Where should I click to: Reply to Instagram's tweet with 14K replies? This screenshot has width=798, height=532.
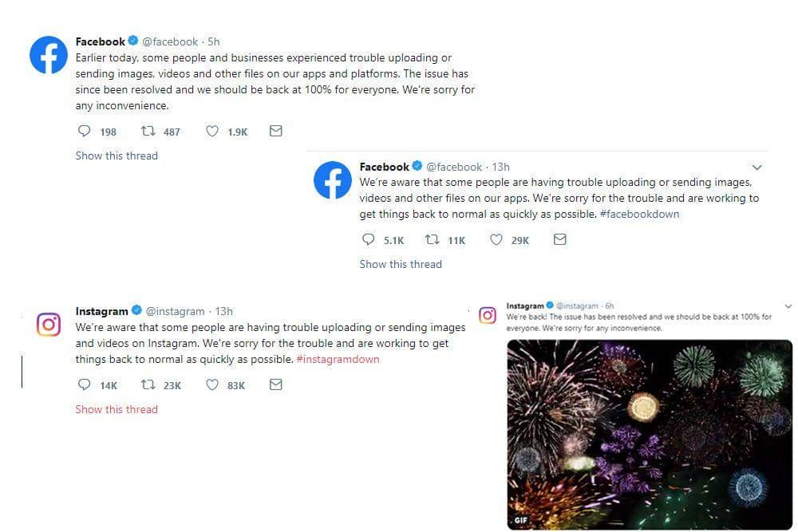(x=85, y=384)
